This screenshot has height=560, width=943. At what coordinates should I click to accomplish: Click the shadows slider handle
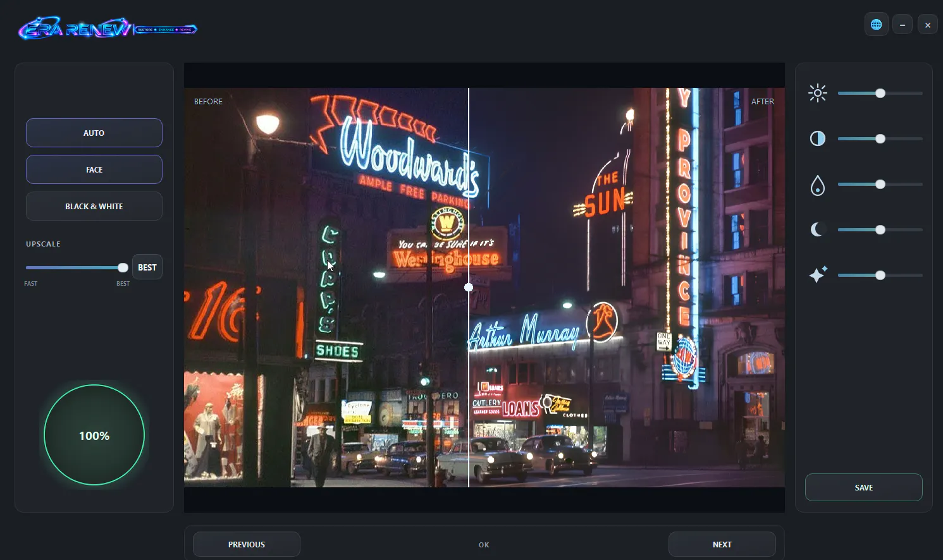[x=880, y=230]
